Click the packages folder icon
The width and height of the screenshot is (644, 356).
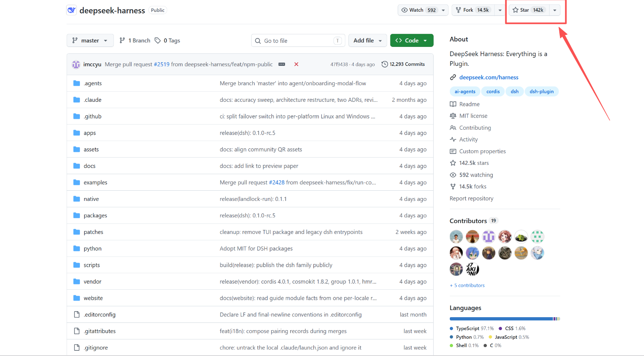pos(77,215)
